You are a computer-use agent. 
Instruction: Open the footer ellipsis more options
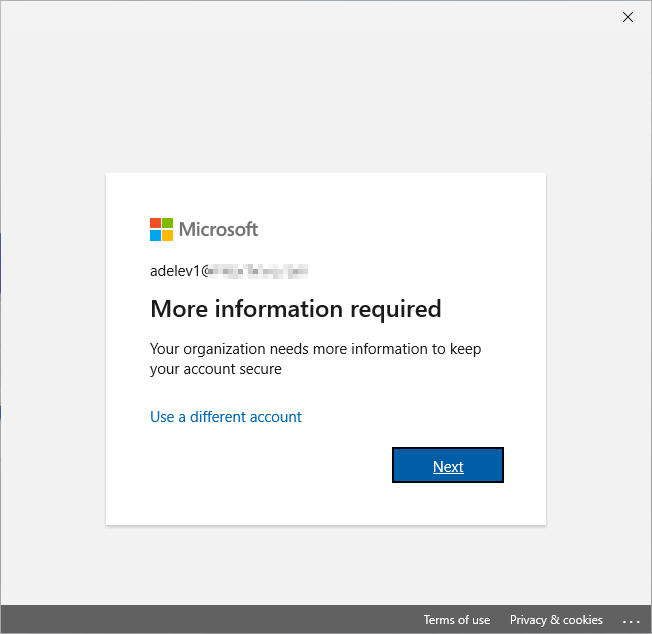tap(631, 621)
